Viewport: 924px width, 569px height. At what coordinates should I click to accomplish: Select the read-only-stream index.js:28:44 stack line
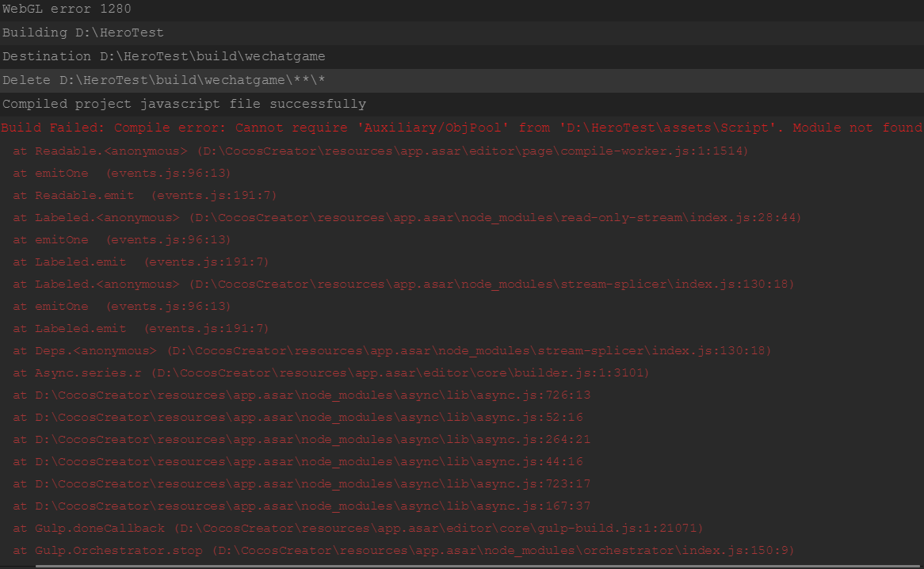click(x=407, y=217)
